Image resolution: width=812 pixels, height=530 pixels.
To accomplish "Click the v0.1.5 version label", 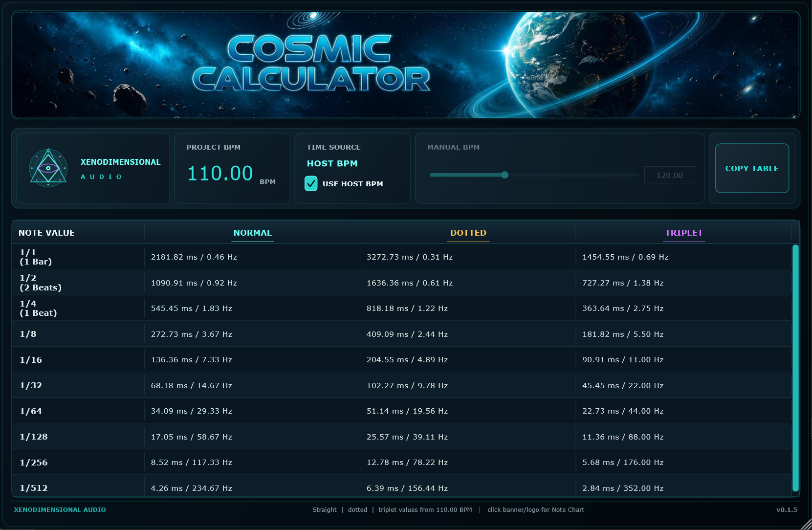I will click(x=787, y=510).
